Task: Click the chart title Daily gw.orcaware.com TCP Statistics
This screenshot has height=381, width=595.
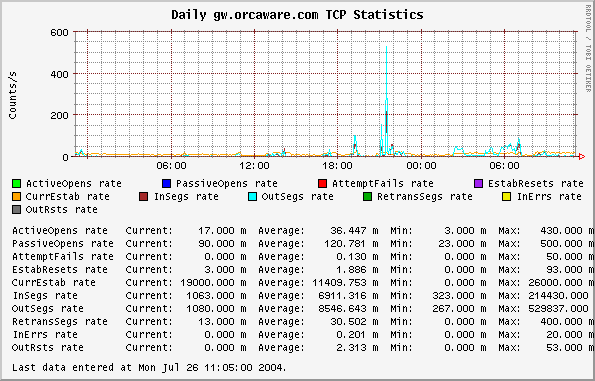Action: coord(297,15)
